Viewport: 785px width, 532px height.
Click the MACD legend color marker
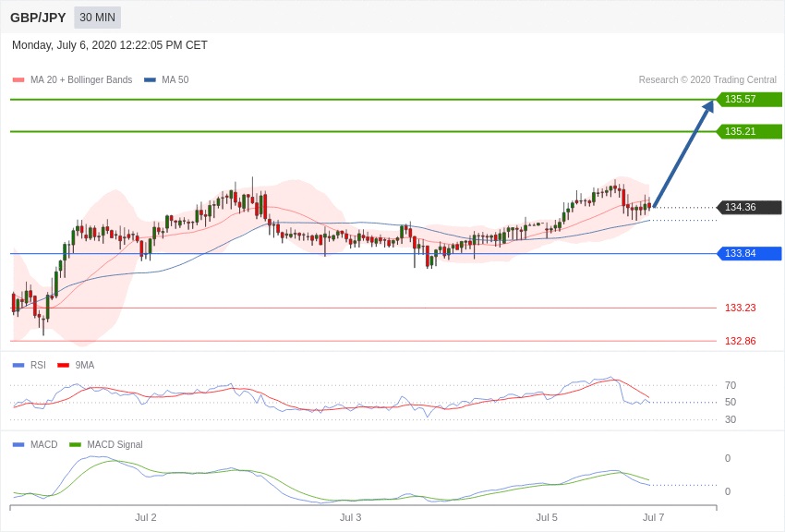18,444
